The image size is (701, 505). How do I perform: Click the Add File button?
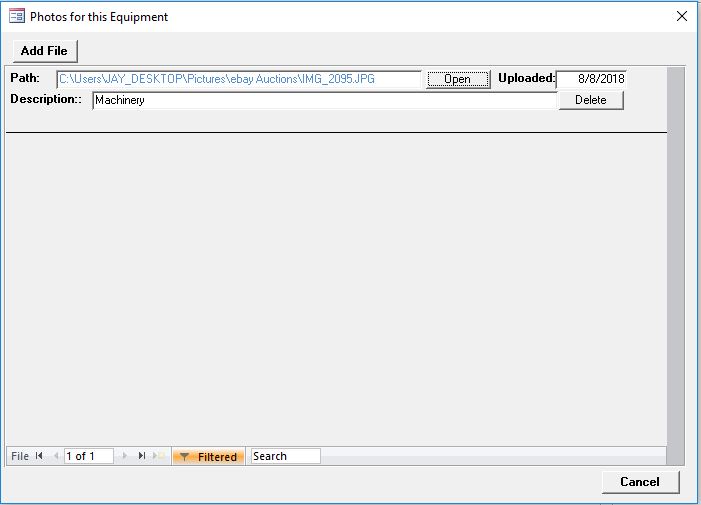tap(45, 51)
